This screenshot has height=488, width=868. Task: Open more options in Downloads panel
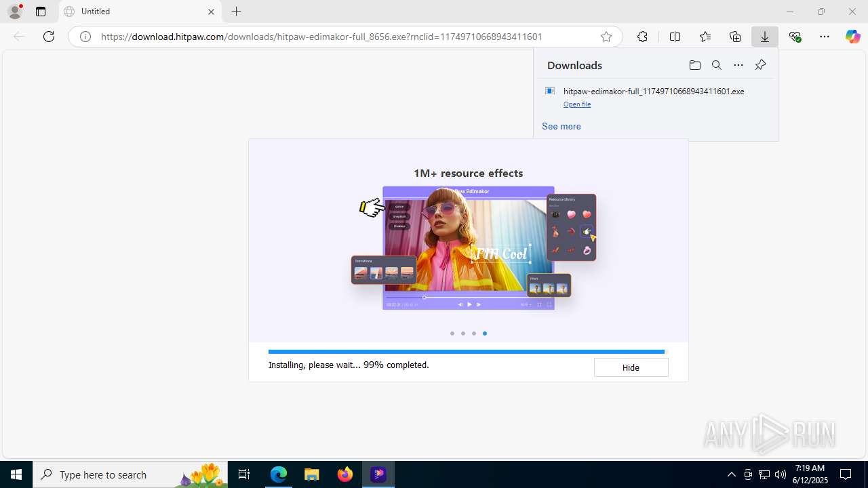[x=738, y=65]
